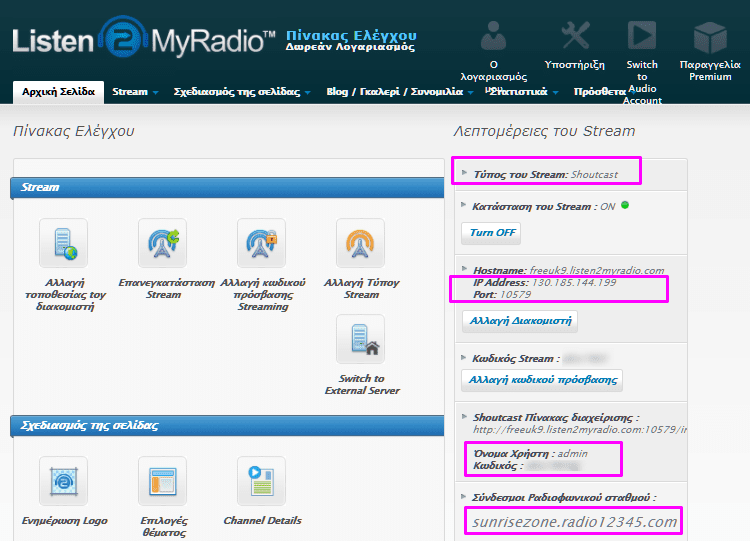Click the Υποστήριξη label link
Screen dimensions: 750x541
574,65
